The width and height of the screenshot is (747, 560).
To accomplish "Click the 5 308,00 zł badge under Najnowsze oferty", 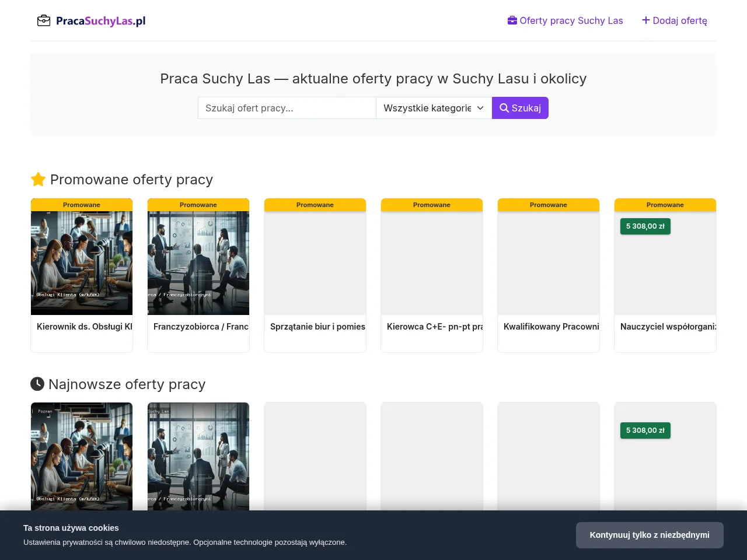I will 645,430.
